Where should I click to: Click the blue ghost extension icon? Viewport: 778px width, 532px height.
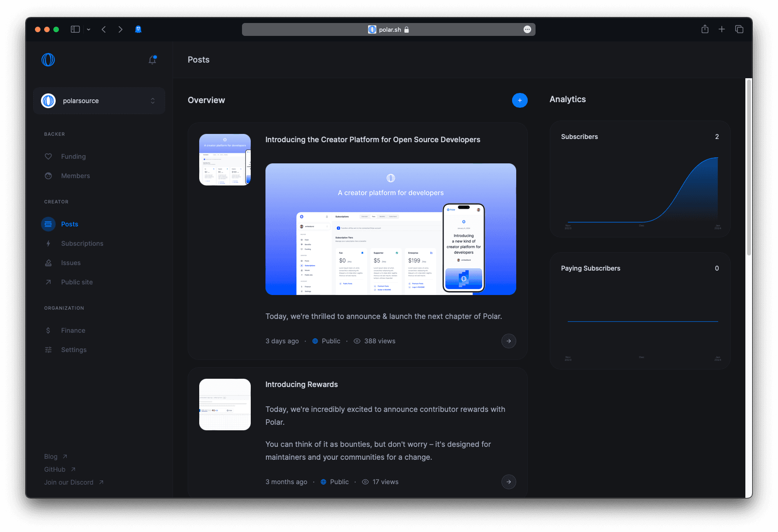(138, 29)
